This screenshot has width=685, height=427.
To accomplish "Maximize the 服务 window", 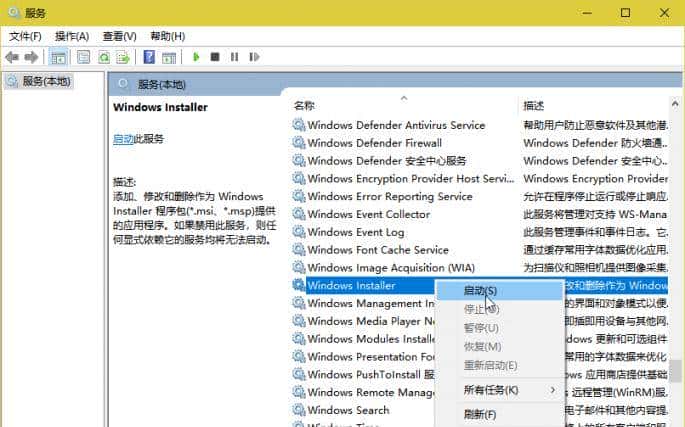I will pyautogui.click(x=625, y=13).
